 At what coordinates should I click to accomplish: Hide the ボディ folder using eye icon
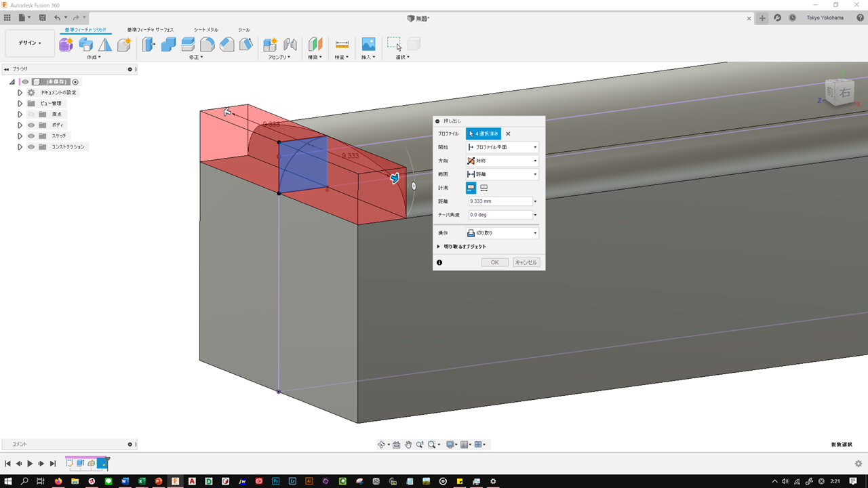pyautogui.click(x=31, y=125)
